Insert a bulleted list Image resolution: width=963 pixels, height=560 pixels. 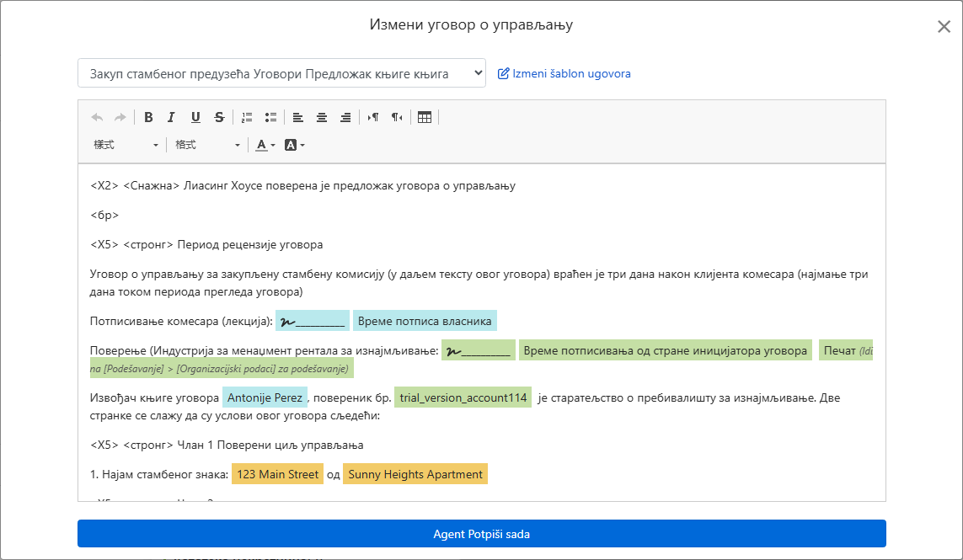[270, 117]
